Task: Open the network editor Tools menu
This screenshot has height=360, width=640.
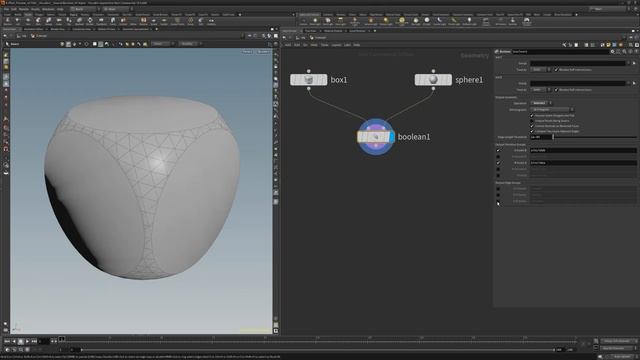Action: (x=324, y=45)
